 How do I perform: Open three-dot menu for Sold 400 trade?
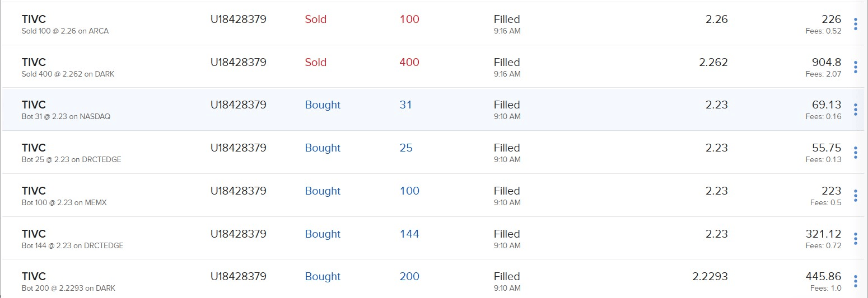855,67
